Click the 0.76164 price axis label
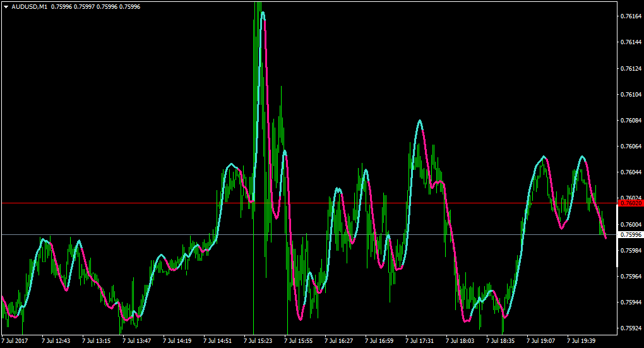 (x=631, y=16)
